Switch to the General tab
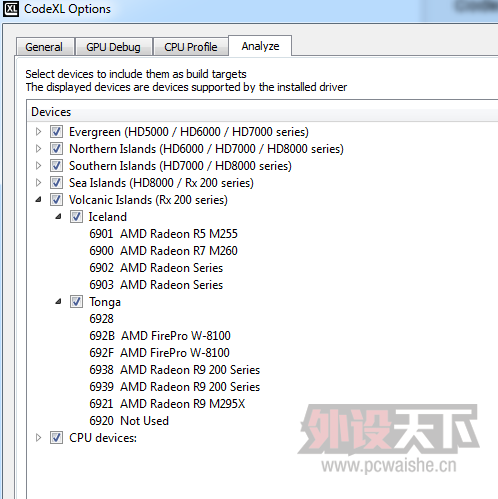Screen dimensions: 498x499 click(44, 47)
